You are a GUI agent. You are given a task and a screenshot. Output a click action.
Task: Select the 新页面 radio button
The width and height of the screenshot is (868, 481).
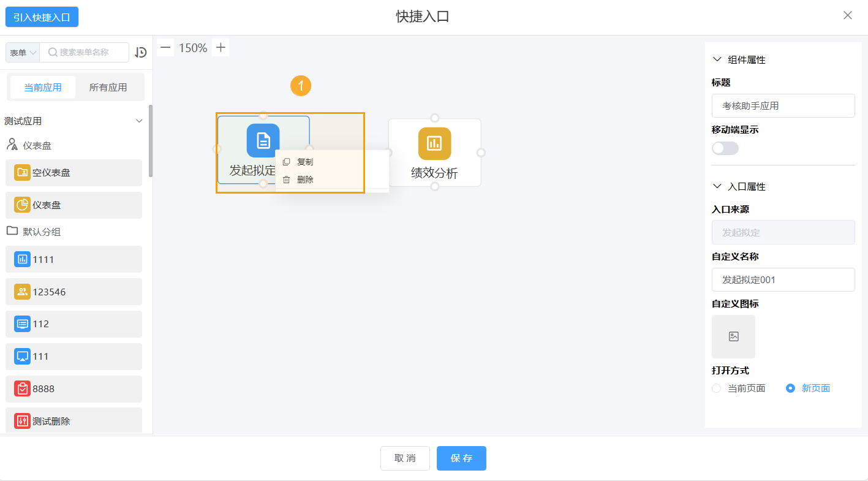pos(790,388)
